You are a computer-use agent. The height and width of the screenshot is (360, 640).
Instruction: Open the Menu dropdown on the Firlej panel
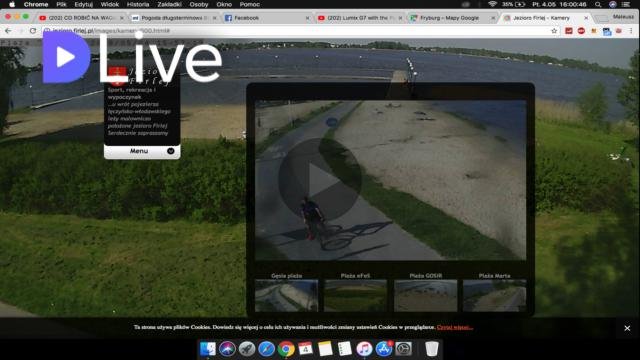142,151
